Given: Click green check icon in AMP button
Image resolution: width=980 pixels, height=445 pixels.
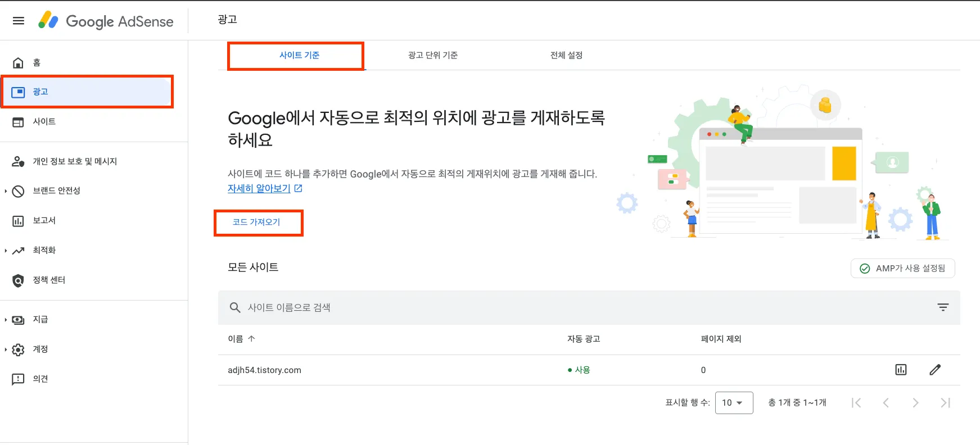Looking at the screenshot, I should (x=865, y=269).
